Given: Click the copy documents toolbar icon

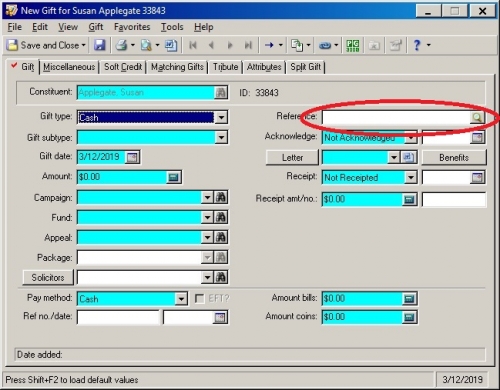Looking at the screenshot, I should 297,45.
